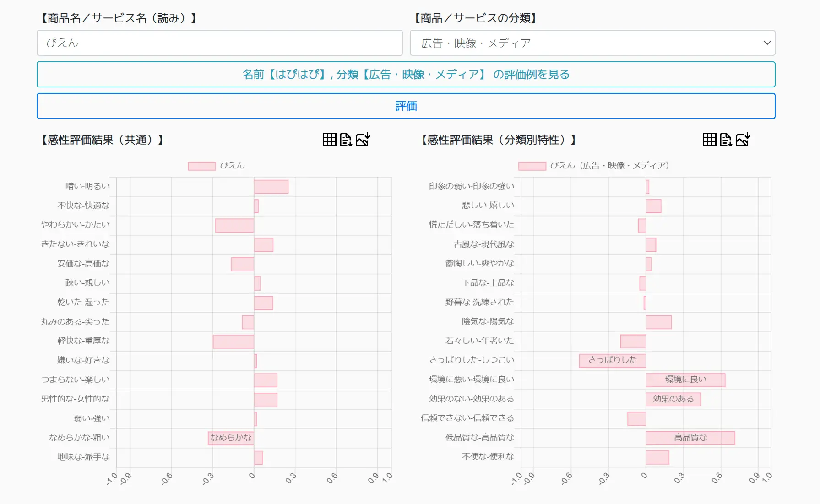Click the 悲しい-嬉しい bar
Image resolution: width=820 pixels, height=504 pixels.
pyautogui.click(x=653, y=206)
